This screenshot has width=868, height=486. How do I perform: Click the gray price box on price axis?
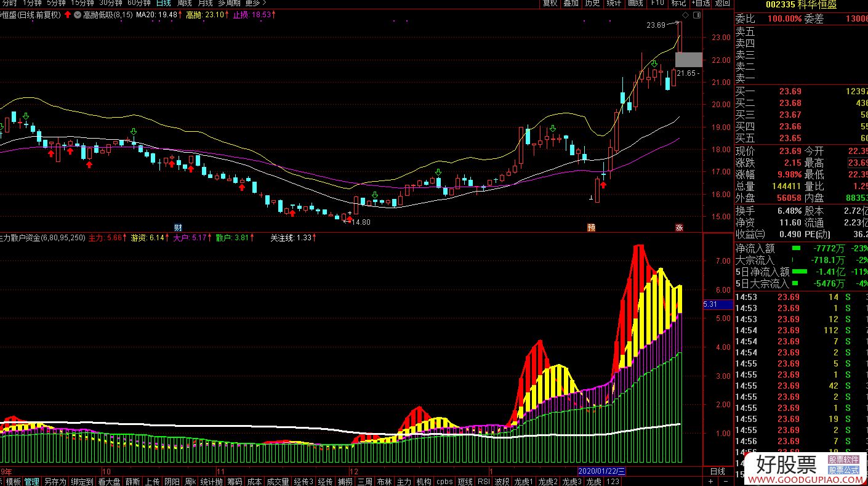point(688,60)
